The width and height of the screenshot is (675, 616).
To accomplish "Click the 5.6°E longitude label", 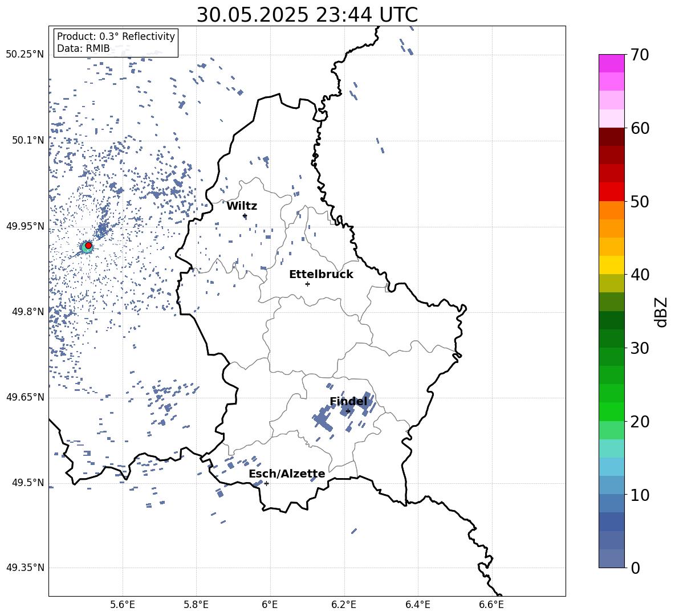I will tap(123, 605).
